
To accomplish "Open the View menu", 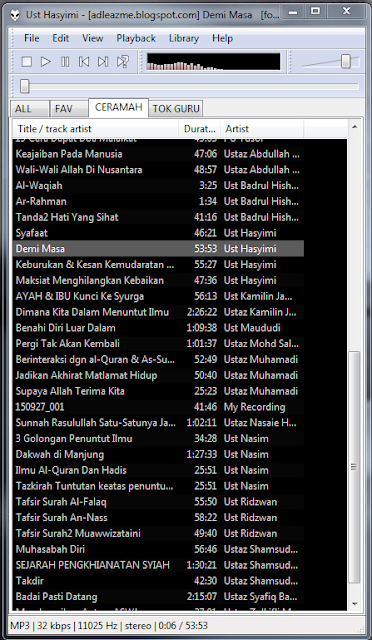I will [x=92, y=38].
